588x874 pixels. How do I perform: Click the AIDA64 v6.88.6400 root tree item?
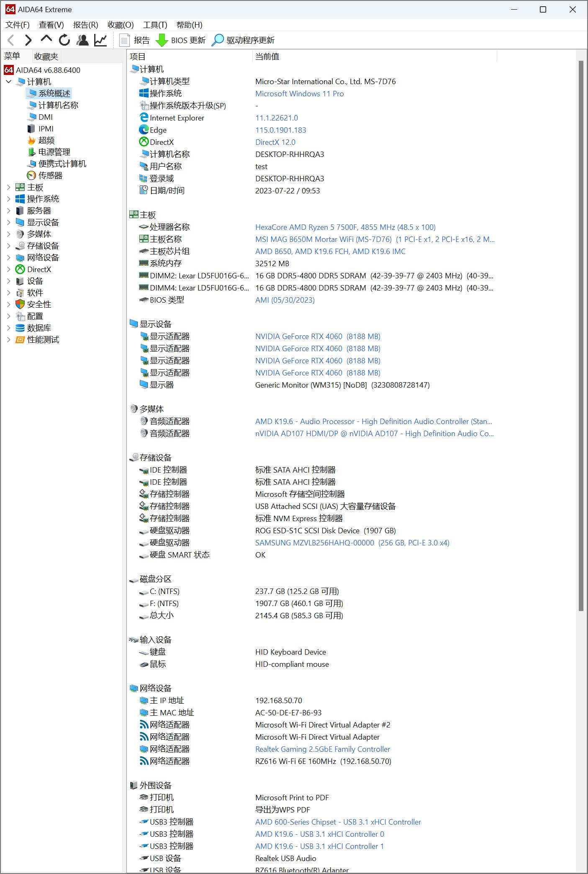[42, 70]
